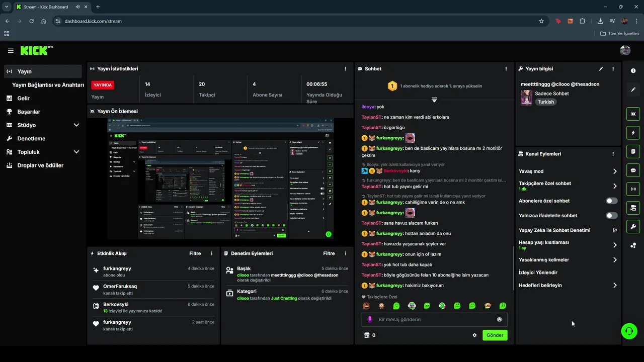Open Tüm Yer İşaretleri bookmarks folder

click(x=620, y=33)
